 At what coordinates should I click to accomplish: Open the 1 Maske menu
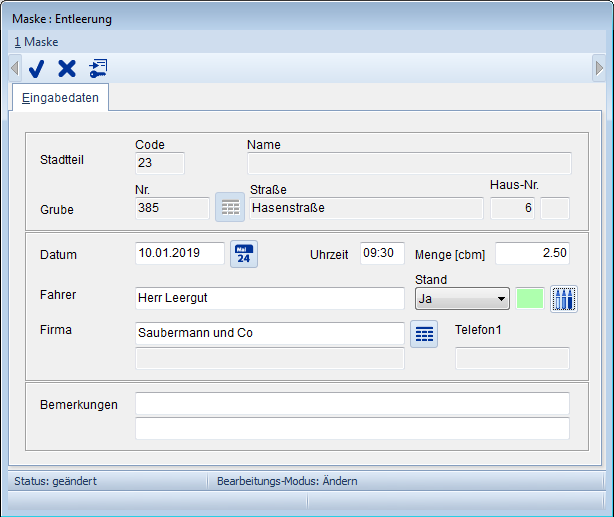click(36, 42)
